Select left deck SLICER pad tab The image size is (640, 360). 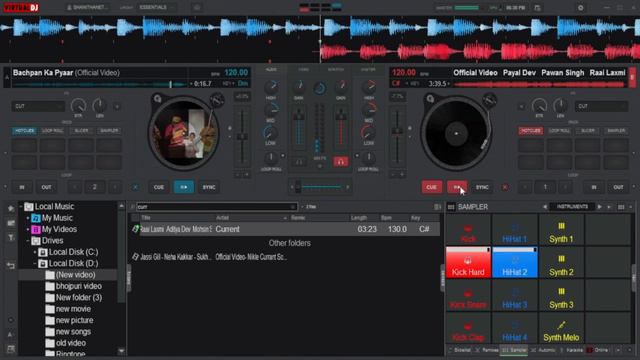[x=81, y=131]
